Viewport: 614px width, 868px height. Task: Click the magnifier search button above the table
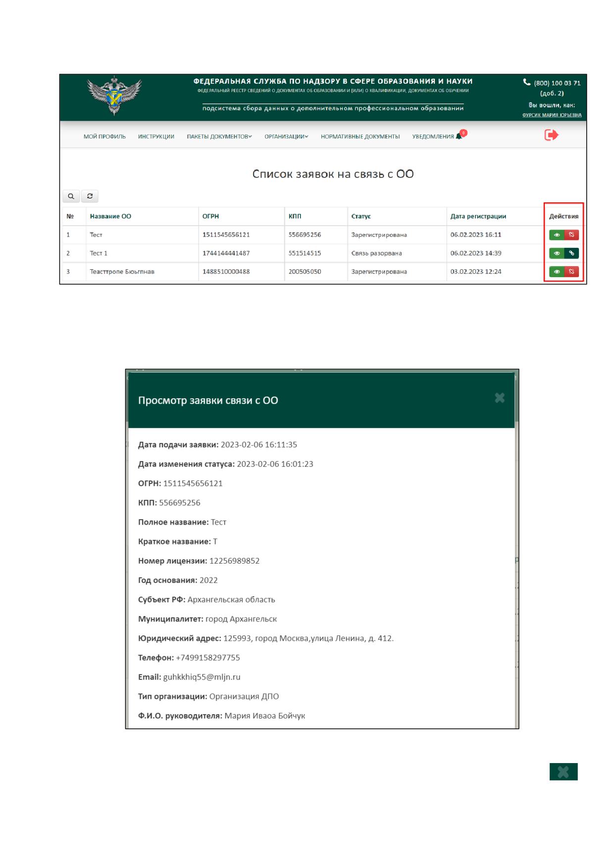coord(71,196)
